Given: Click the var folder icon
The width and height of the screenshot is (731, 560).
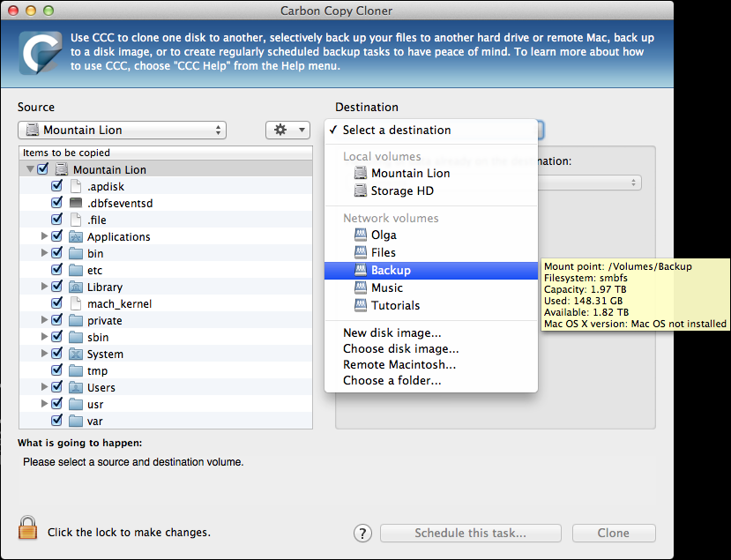Looking at the screenshot, I should (76, 421).
